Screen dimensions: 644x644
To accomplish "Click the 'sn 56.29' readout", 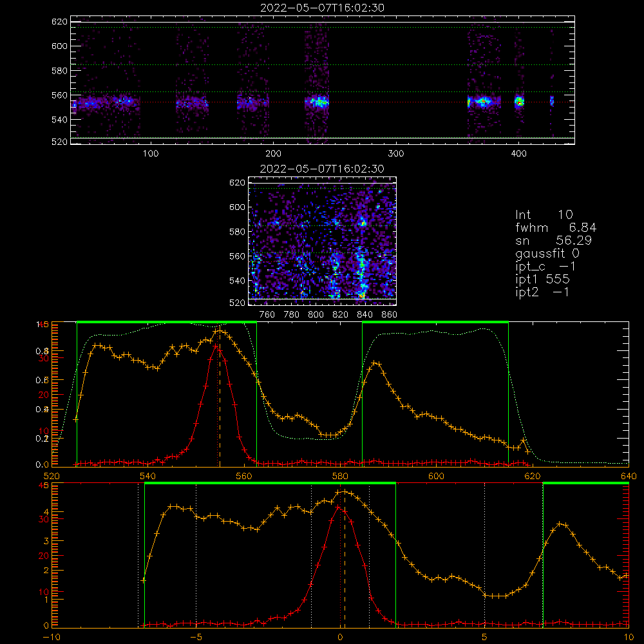I will point(553,240).
